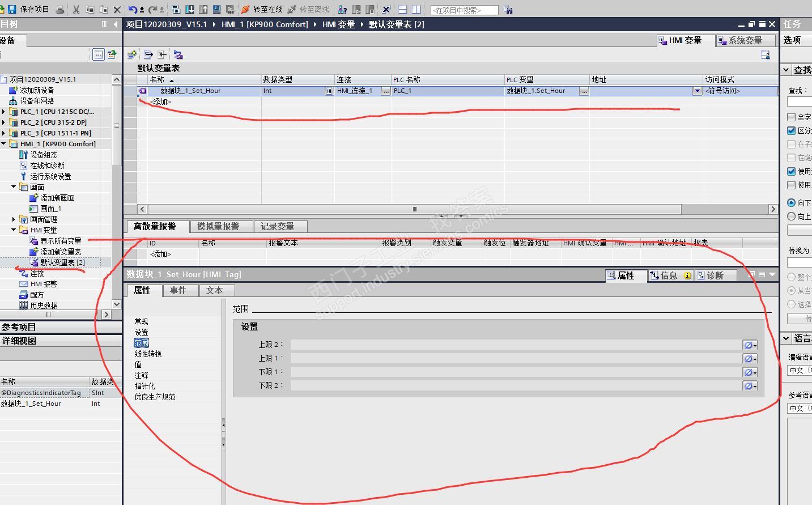Click the compile icon in toolbar
Image resolution: width=812 pixels, height=505 pixels.
point(176,10)
